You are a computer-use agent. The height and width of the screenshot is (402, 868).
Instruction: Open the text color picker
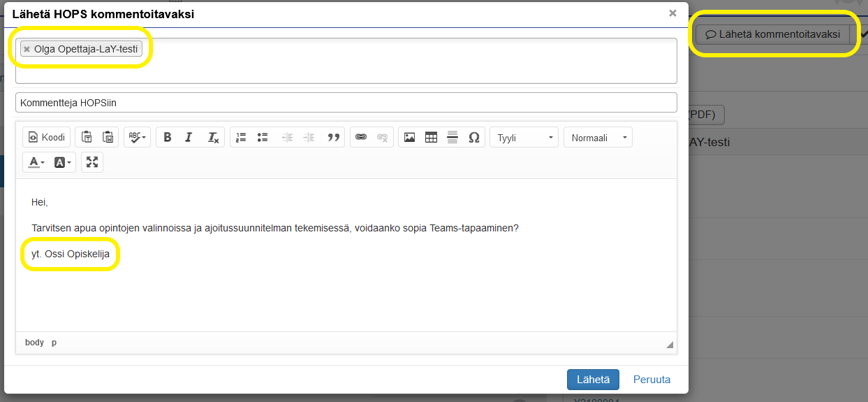click(37, 162)
